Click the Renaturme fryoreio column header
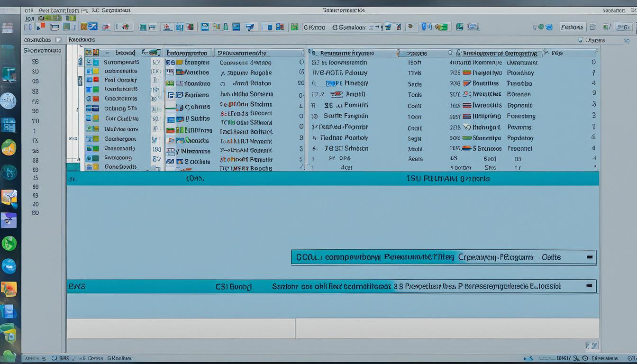The height and width of the screenshot is (364, 637). [x=353, y=53]
